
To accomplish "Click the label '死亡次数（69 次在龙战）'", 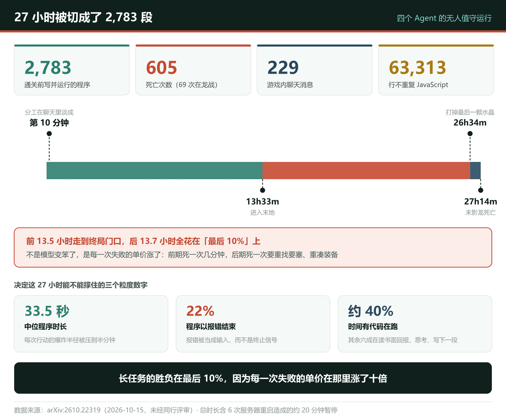I will coord(181,85).
